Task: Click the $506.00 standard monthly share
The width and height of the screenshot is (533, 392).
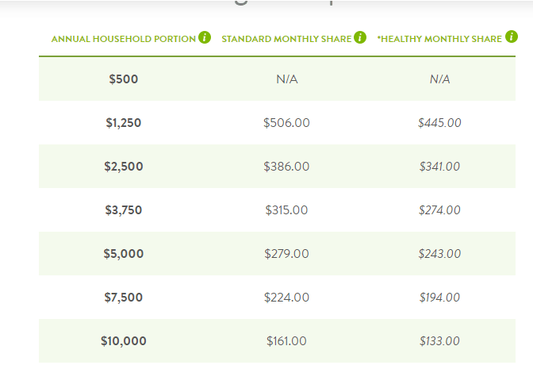Action: click(x=286, y=123)
